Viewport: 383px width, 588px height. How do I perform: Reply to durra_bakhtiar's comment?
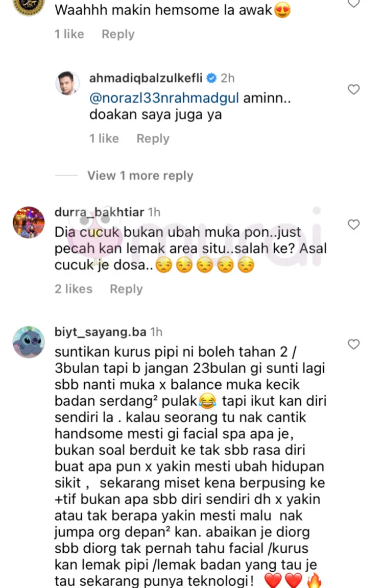[x=126, y=289]
